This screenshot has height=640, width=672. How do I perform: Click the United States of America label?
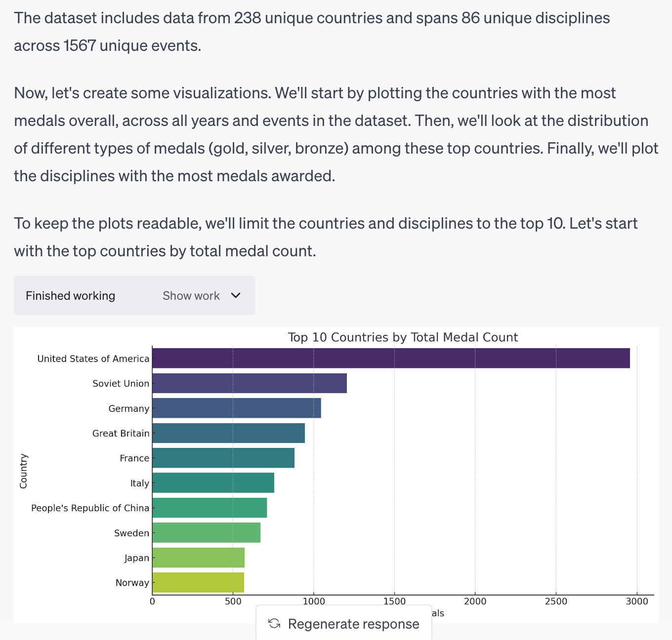point(93,359)
